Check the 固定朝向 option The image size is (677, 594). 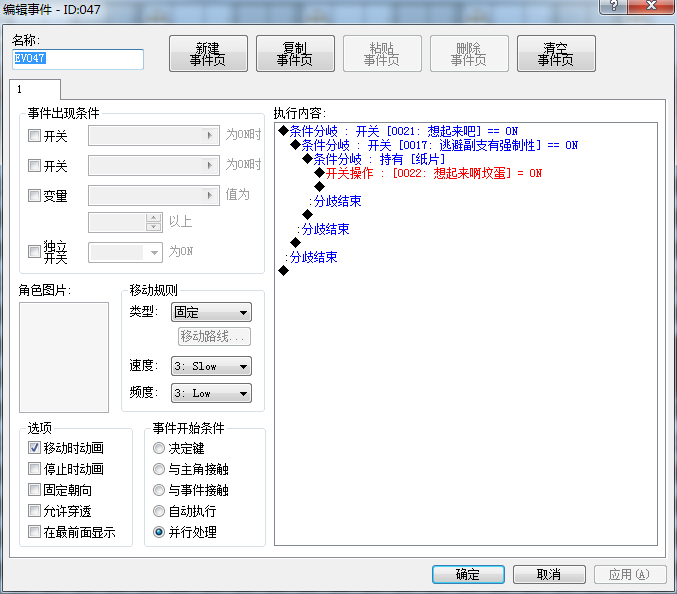click(x=34, y=490)
